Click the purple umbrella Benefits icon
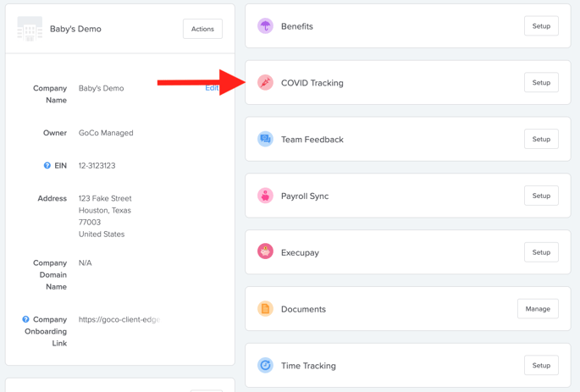This screenshot has height=392, width=580. point(265,26)
